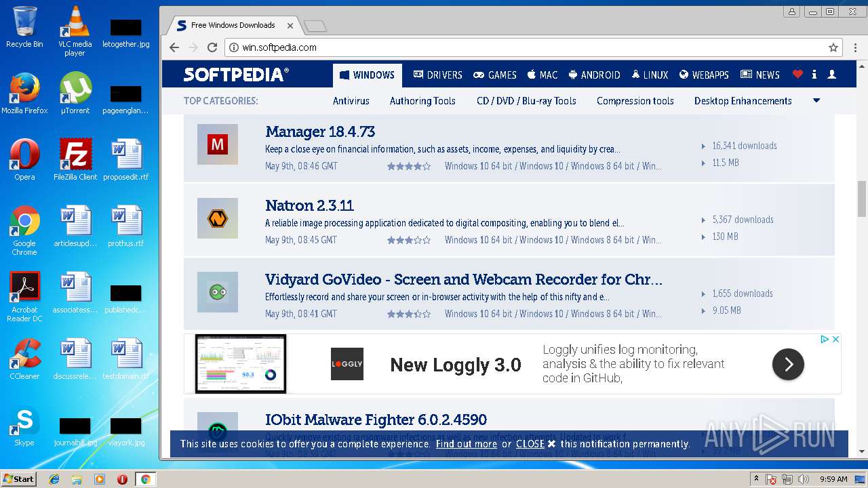Viewport: 868px width, 488px height.
Task: Open the NEWS section
Action: point(760,75)
